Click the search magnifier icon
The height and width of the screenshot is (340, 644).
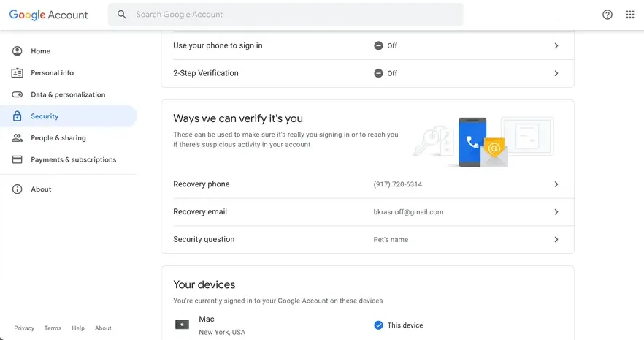coord(122,15)
